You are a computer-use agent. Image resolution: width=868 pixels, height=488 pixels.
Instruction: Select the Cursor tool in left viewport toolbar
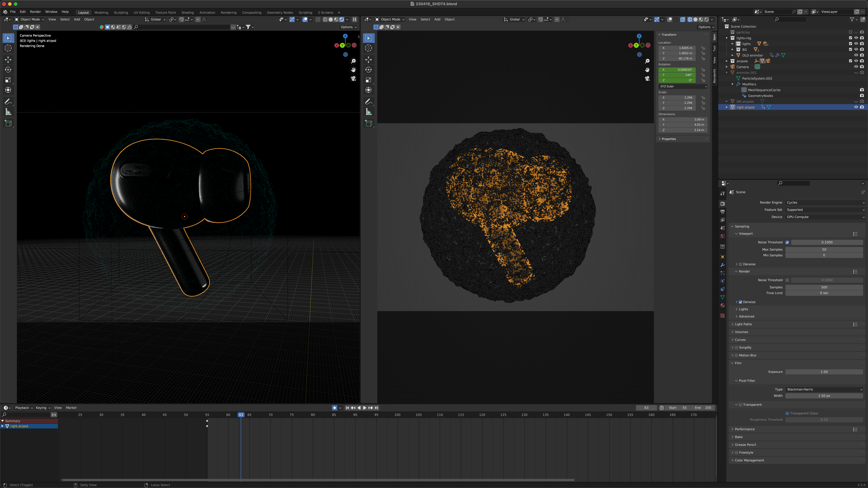tap(8, 48)
